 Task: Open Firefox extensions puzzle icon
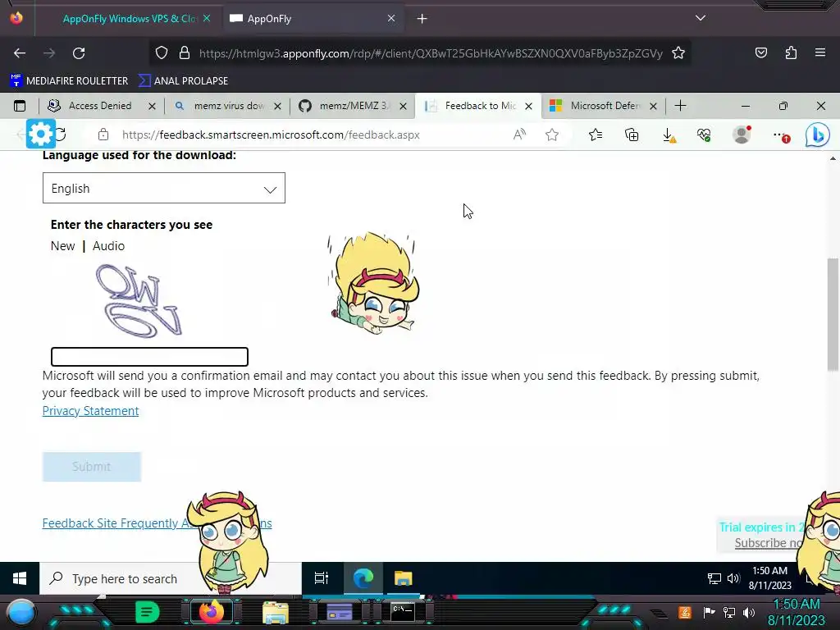point(791,52)
